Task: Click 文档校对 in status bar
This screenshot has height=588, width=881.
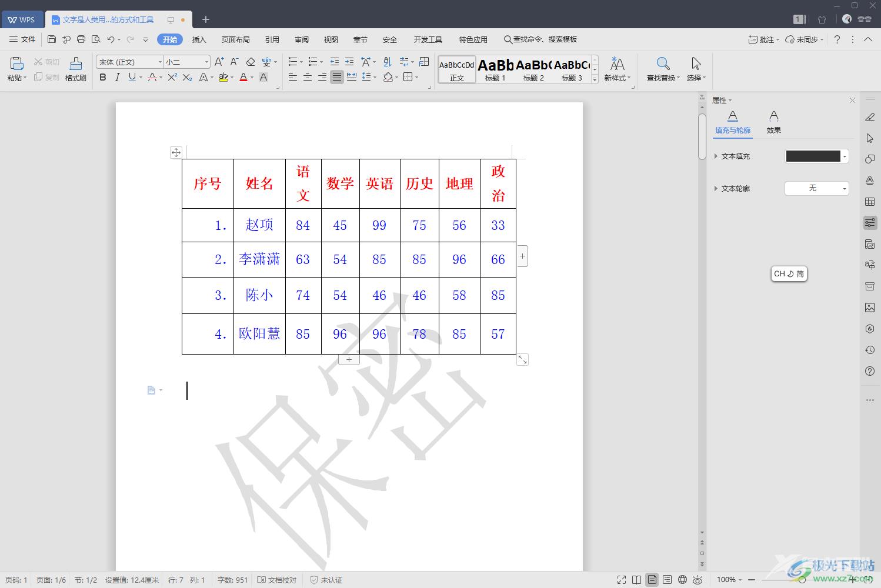Action: 277,580
